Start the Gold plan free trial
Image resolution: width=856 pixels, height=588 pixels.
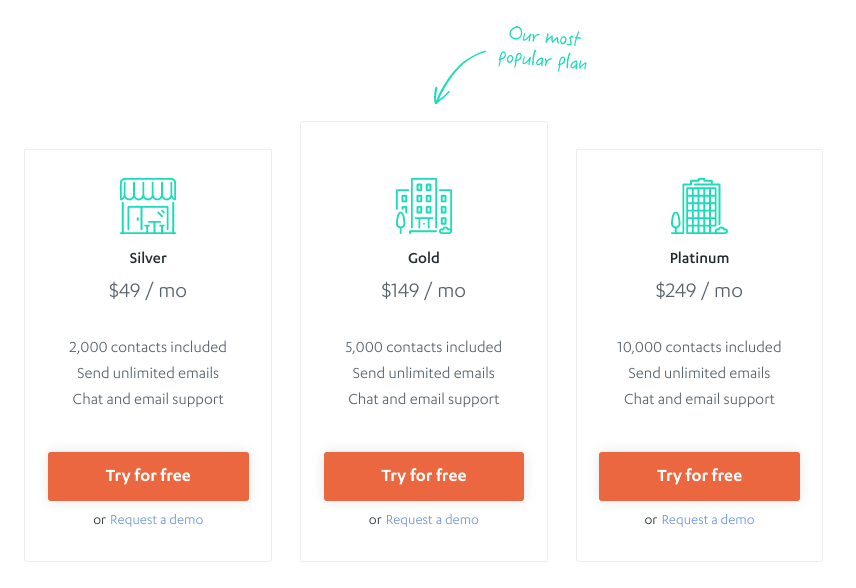(x=424, y=476)
